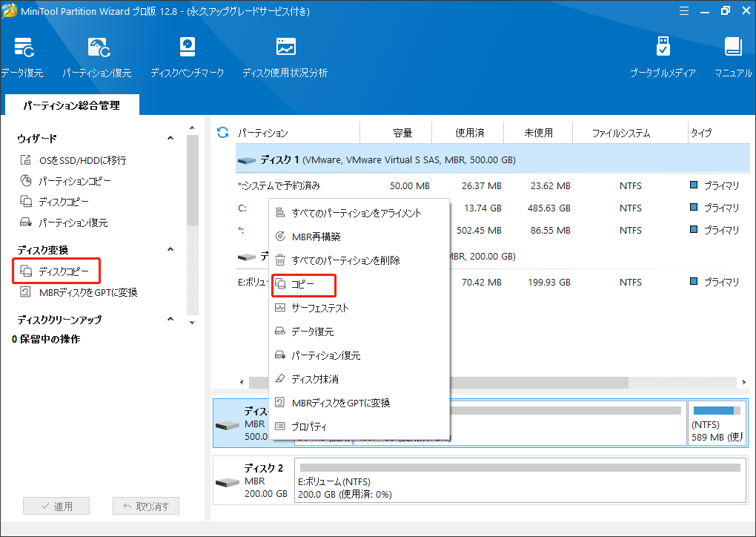Image resolution: width=756 pixels, height=537 pixels.
Task: Click 未使用 column header
Action: coord(539,133)
